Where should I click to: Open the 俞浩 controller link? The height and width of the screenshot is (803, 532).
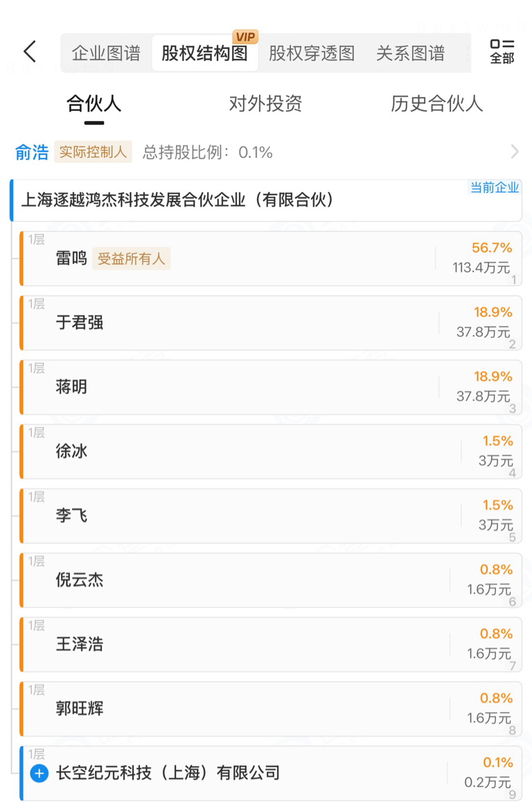[32, 152]
